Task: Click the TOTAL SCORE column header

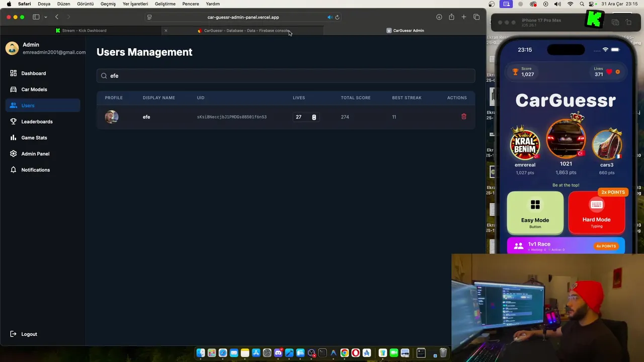Action: click(x=356, y=98)
